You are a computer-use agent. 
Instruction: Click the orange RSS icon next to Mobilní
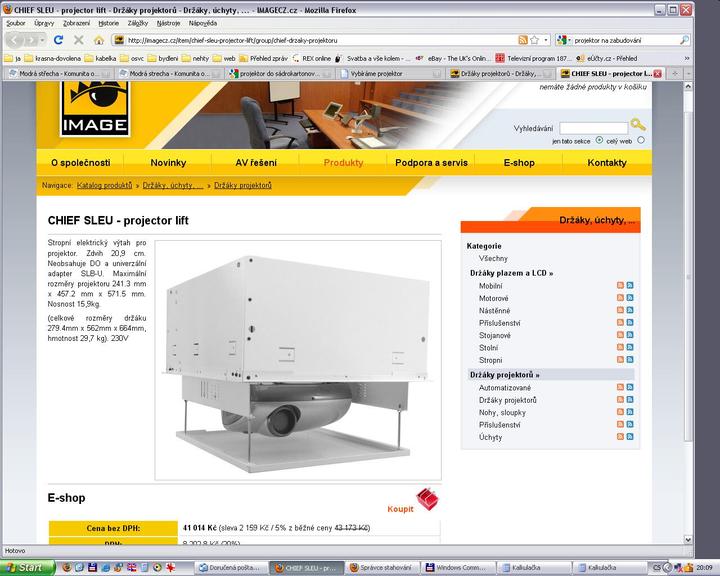click(x=620, y=286)
